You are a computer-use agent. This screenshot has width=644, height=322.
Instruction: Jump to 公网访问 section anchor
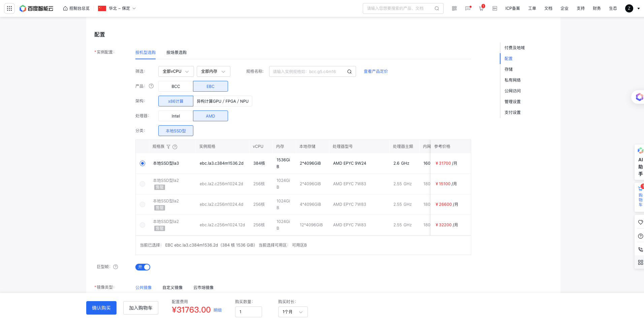tap(513, 91)
